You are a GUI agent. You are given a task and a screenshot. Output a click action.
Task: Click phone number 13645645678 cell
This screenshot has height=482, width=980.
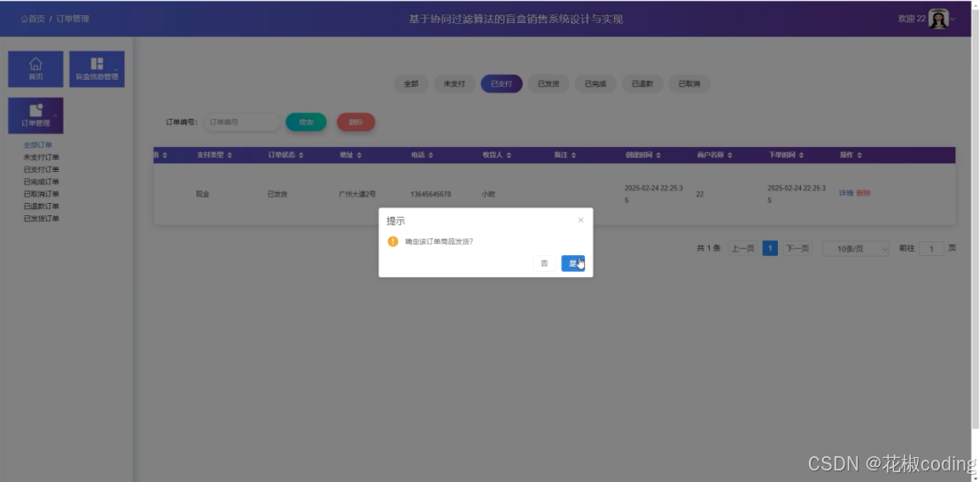(431, 194)
